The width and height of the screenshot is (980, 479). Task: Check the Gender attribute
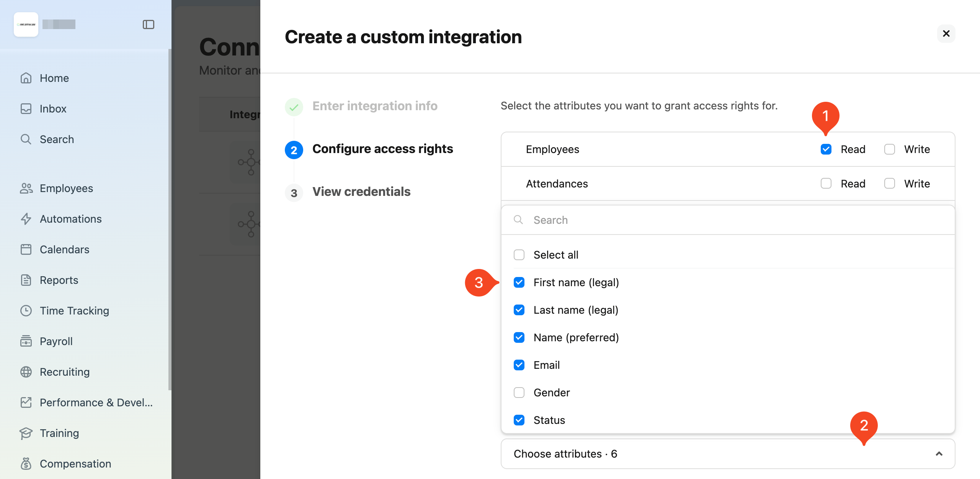pyautogui.click(x=519, y=393)
